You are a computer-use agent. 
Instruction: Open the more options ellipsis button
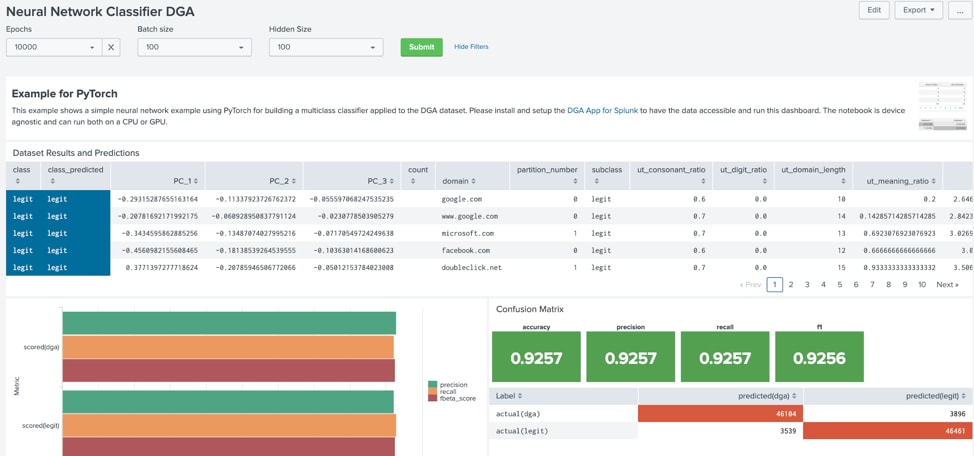coord(960,10)
